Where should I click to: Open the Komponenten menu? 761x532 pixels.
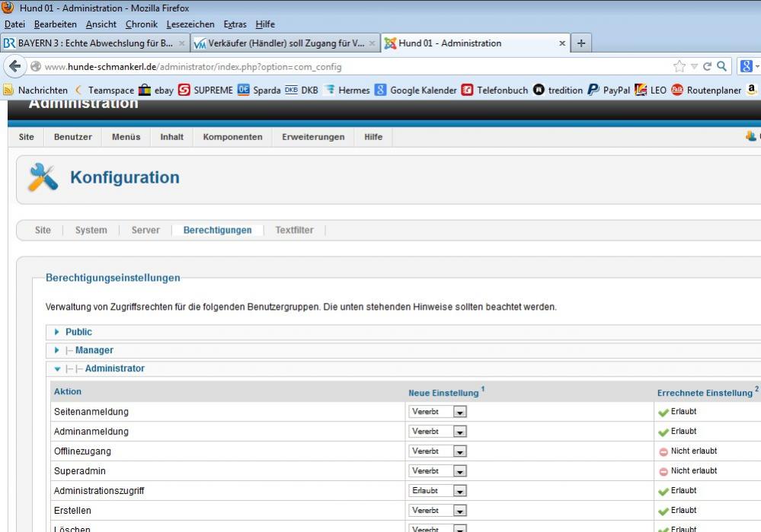(x=232, y=137)
